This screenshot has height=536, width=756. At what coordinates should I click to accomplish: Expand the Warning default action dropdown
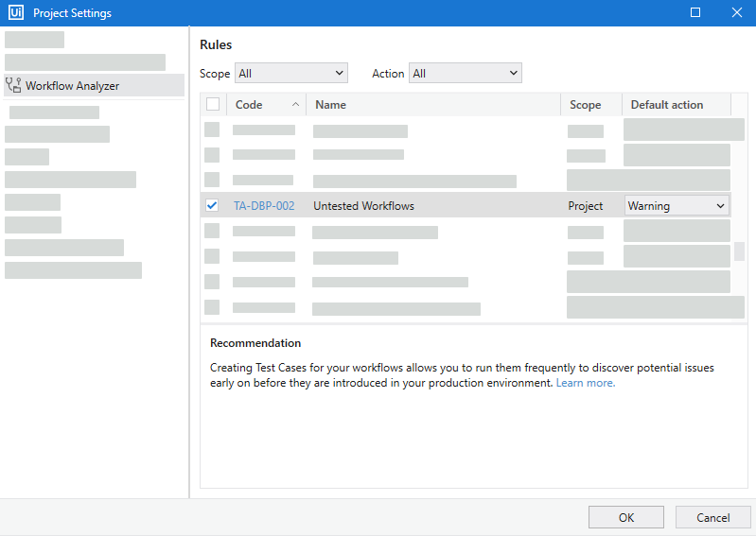point(677,206)
